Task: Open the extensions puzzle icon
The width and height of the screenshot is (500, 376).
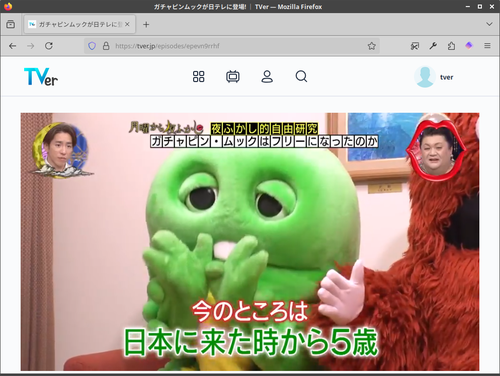Action: pyautogui.click(x=451, y=46)
